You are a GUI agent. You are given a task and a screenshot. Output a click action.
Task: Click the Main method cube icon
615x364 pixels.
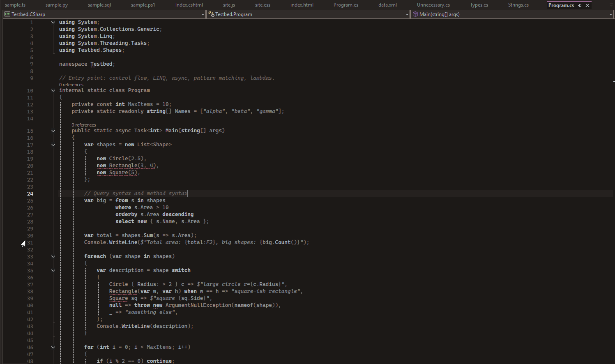click(415, 14)
